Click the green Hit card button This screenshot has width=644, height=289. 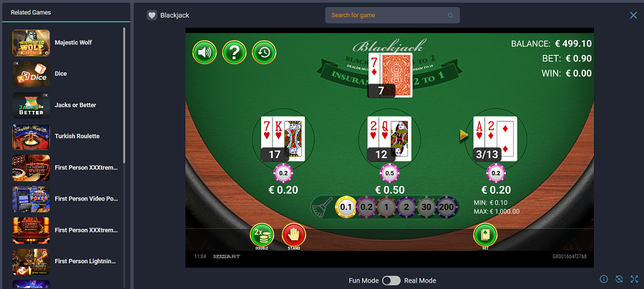coord(485,236)
